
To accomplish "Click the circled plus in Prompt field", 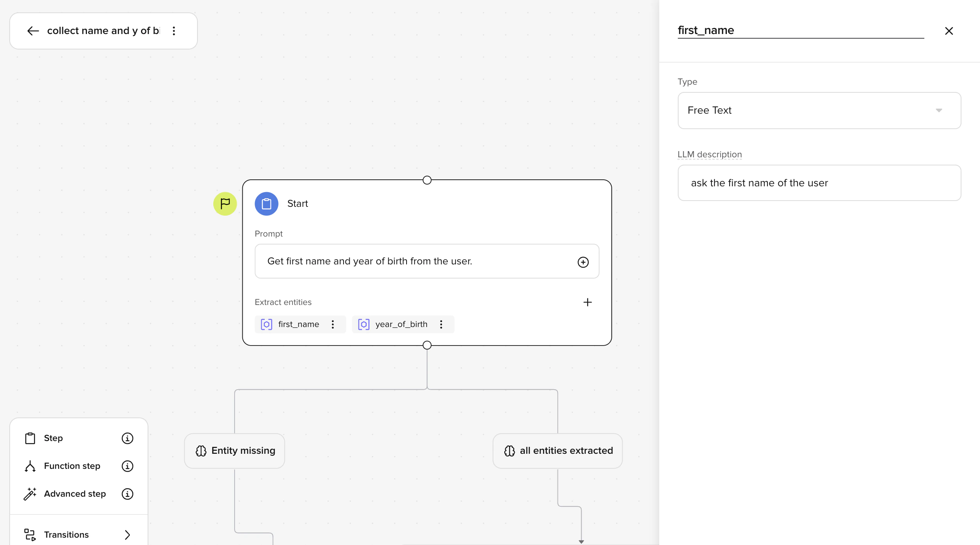I will (583, 262).
